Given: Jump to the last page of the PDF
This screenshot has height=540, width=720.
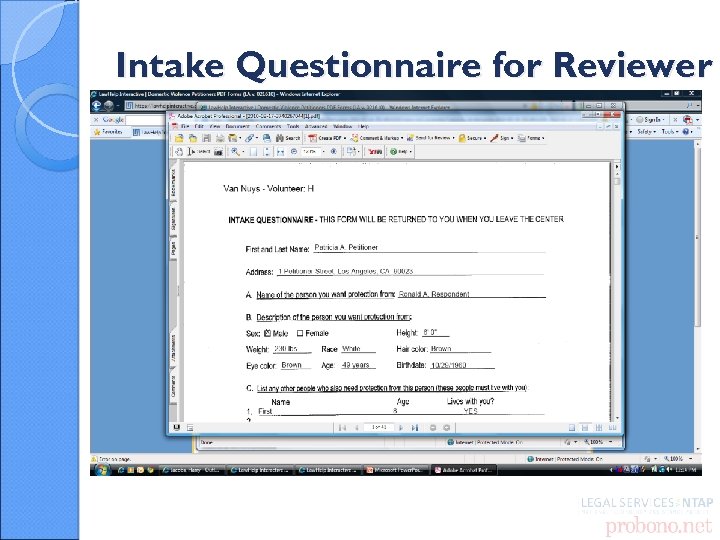Looking at the screenshot, I should click(415, 428).
